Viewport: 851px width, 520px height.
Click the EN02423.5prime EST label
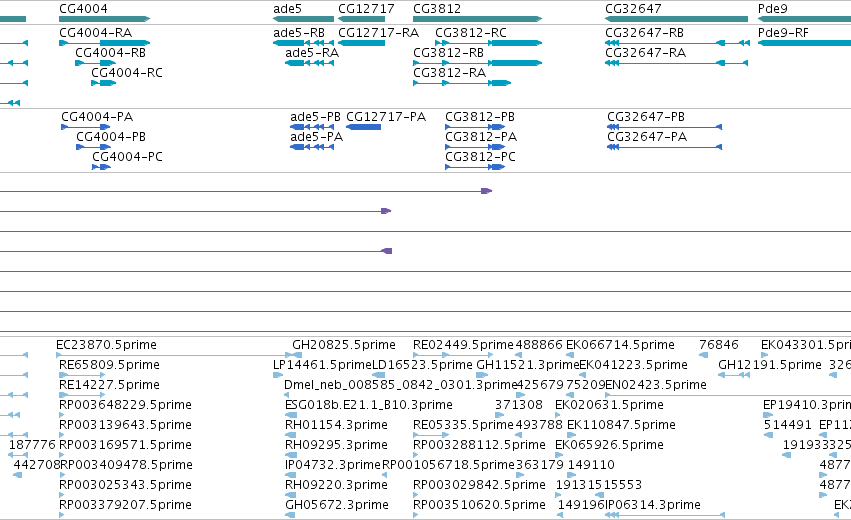click(656, 385)
